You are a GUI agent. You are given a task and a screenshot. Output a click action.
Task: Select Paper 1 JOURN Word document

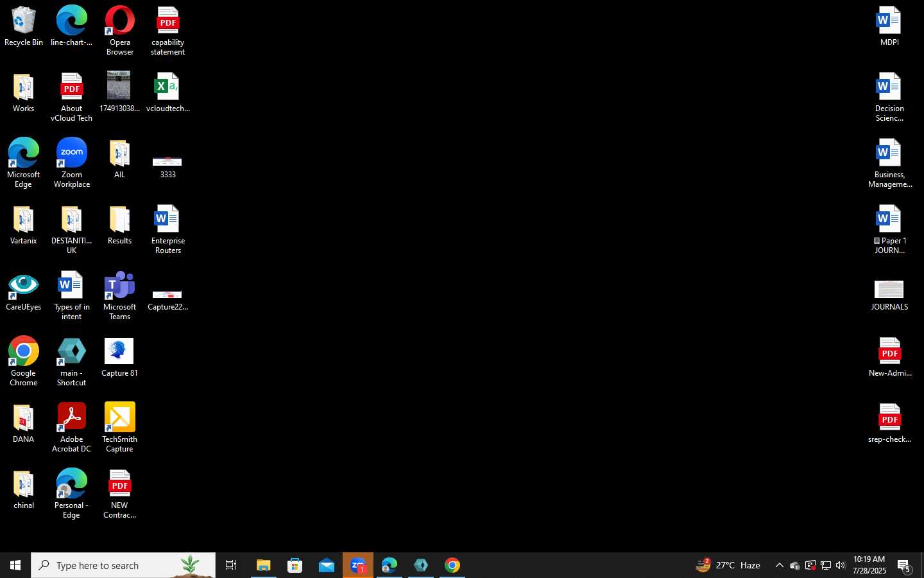point(889,229)
